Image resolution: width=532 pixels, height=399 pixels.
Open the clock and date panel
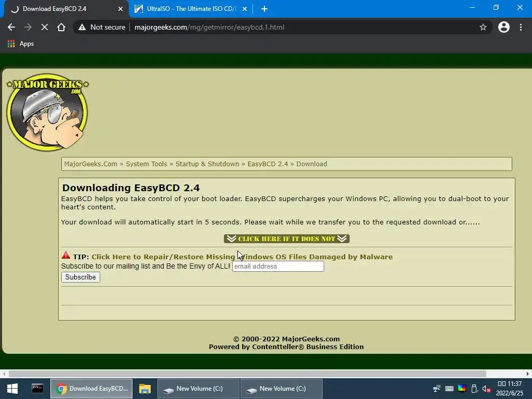(x=509, y=389)
